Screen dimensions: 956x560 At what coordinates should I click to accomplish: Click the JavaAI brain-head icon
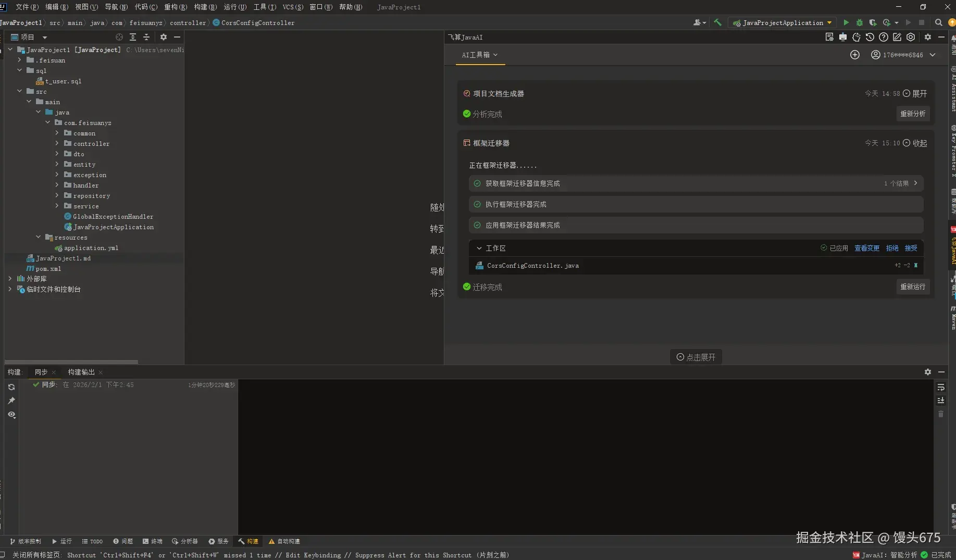tap(856, 37)
